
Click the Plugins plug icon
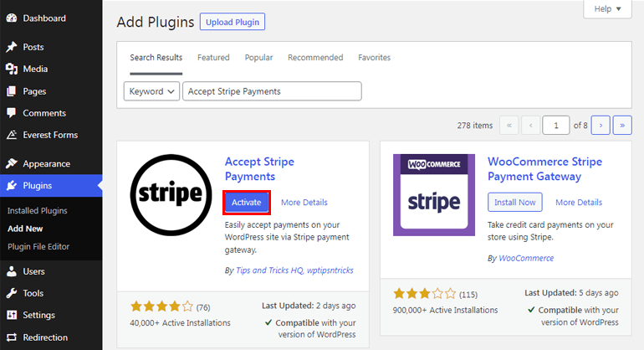point(12,186)
